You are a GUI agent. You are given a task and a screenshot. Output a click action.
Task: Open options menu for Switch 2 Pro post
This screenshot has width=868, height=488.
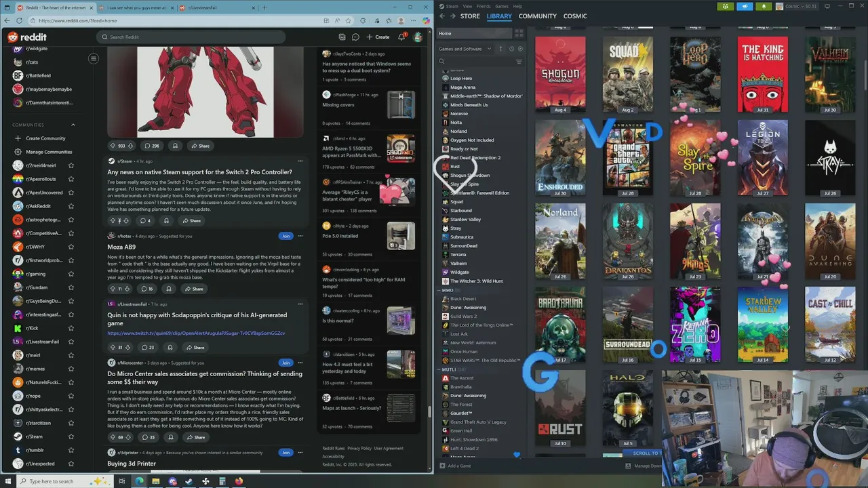pos(300,161)
